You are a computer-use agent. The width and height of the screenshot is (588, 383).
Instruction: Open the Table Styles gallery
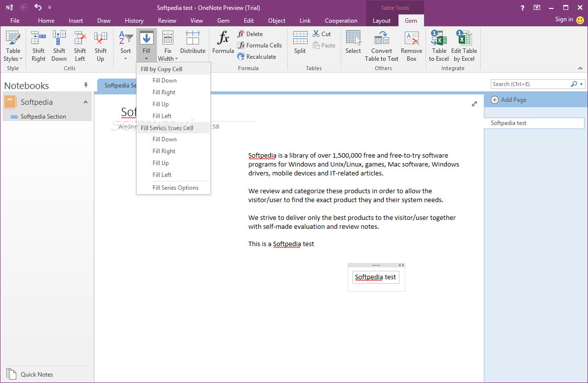point(13,46)
